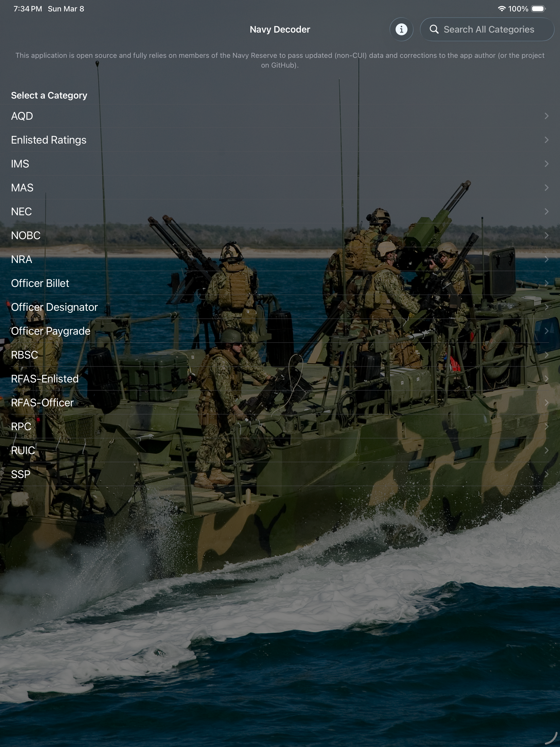Open the AQD category

280,116
